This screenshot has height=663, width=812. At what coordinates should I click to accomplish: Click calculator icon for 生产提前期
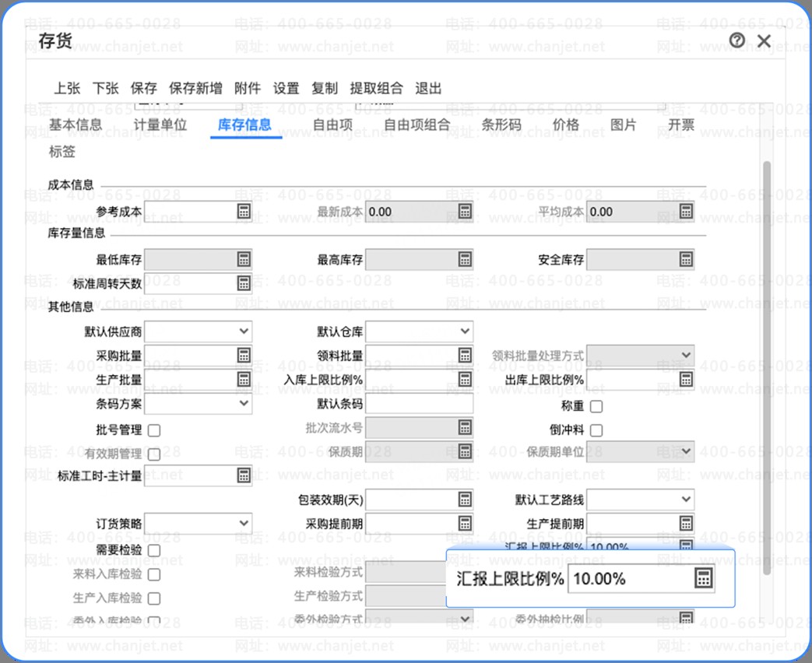[x=686, y=523]
